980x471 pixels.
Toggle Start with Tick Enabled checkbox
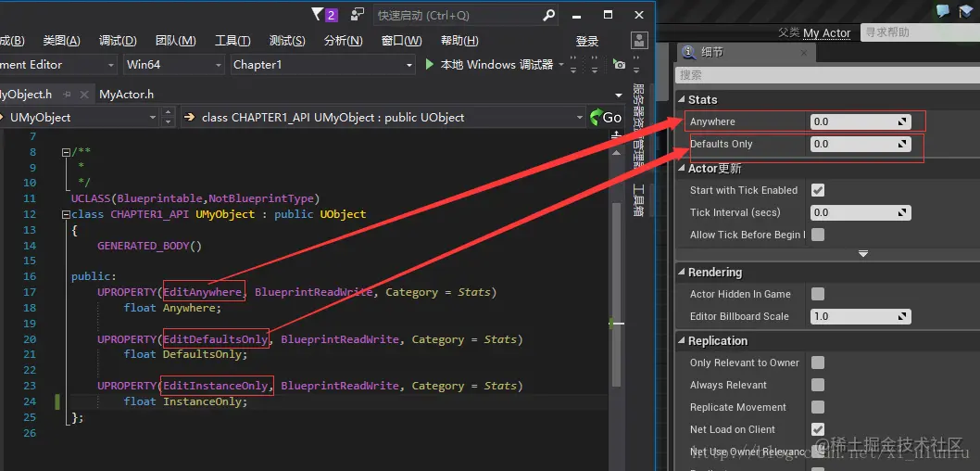818,190
